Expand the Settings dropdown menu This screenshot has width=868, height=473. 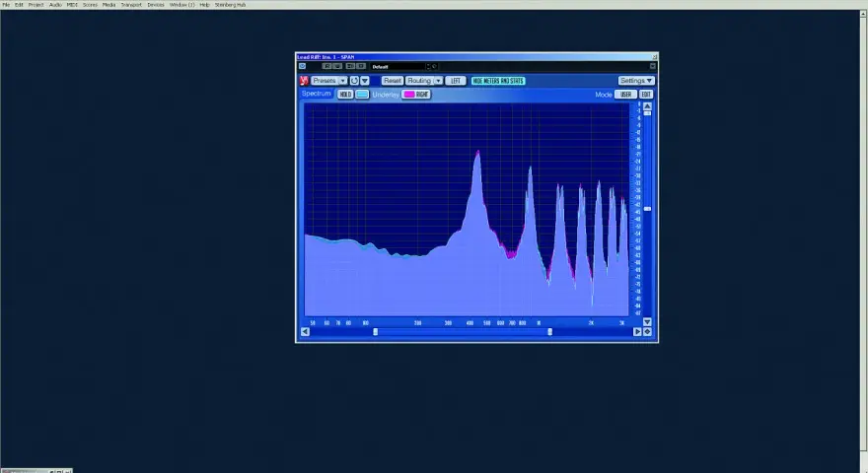pyautogui.click(x=636, y=81)
